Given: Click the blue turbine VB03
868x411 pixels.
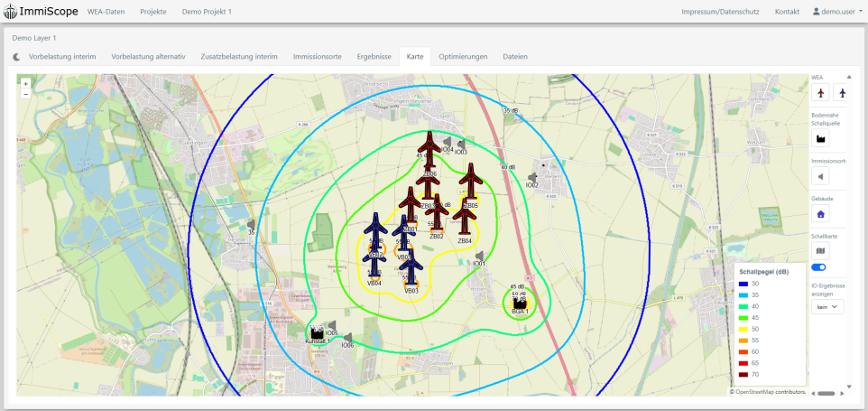Looking at the screenshot, I should point(411,267).
